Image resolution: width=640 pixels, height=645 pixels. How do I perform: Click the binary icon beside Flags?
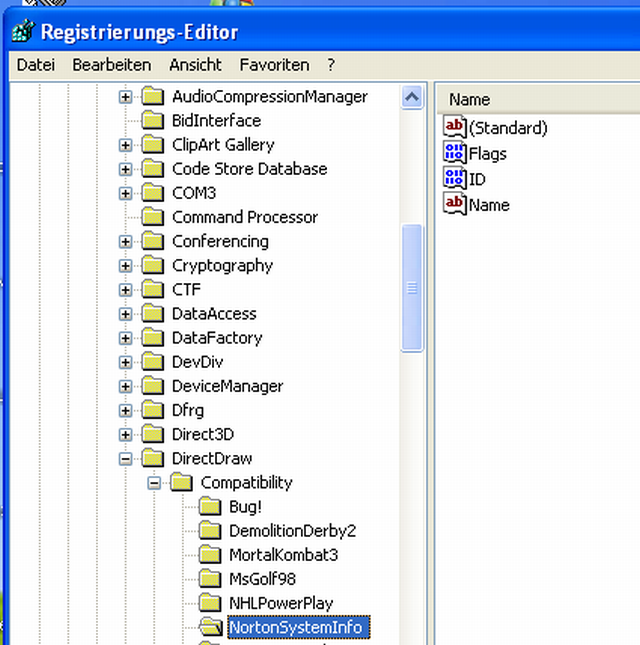[x=454, y=153]
